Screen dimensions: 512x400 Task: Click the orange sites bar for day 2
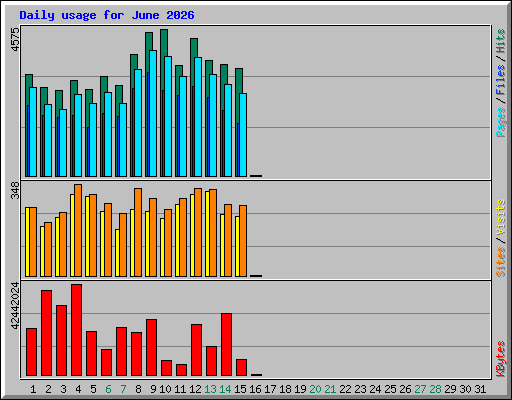coord(48,249)
